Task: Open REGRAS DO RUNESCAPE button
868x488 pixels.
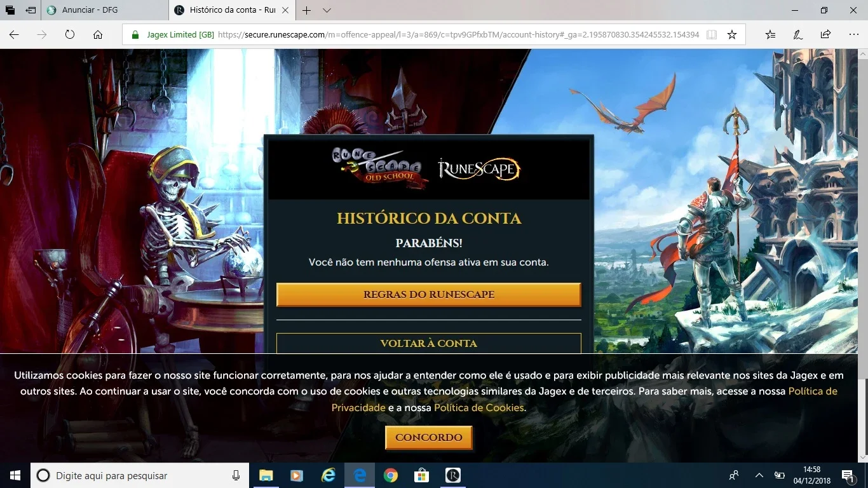Action: [x=429, y=295]
